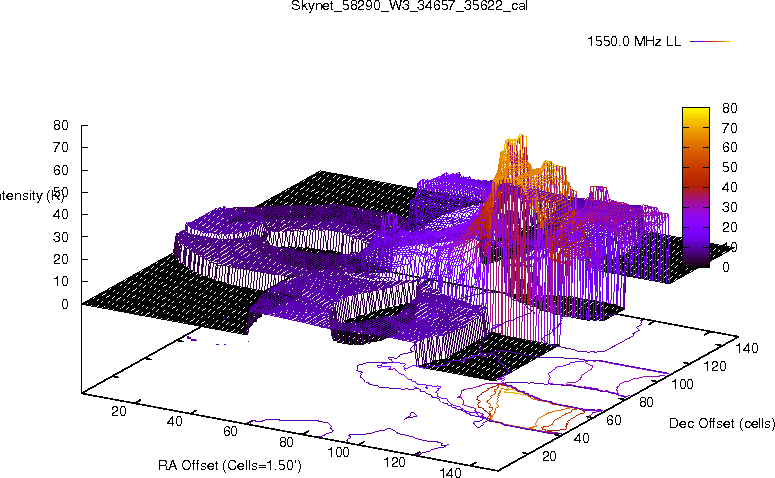Click the 40 tick on the intensity axis
This screenshot has width=775, height=478.
[x=61, y=215]
